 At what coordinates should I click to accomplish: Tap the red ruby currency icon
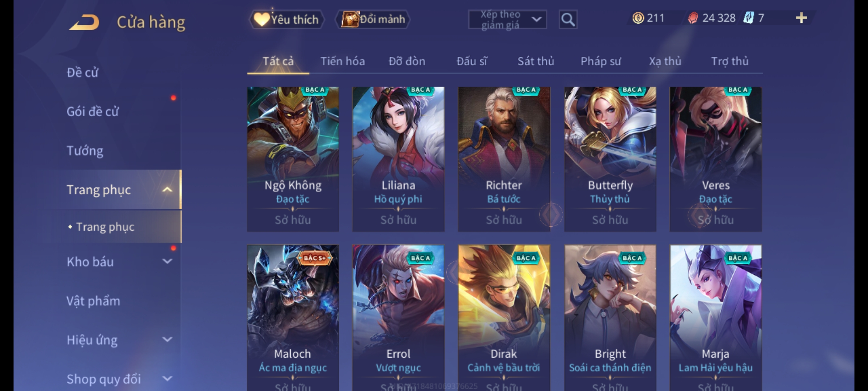pyautogui.click(x=693, y=18)
